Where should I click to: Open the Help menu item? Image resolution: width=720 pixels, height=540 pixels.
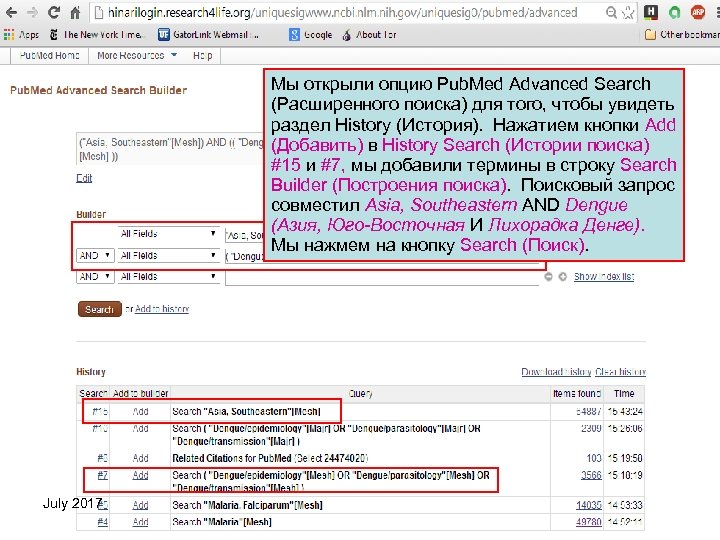coord(202,56)
